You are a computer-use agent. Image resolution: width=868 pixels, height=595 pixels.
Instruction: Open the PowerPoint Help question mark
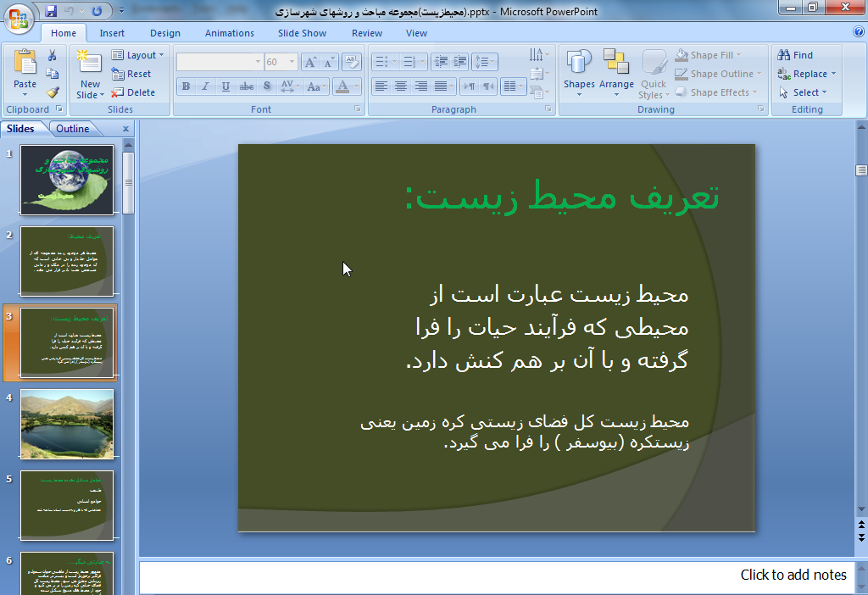(859, 32)
